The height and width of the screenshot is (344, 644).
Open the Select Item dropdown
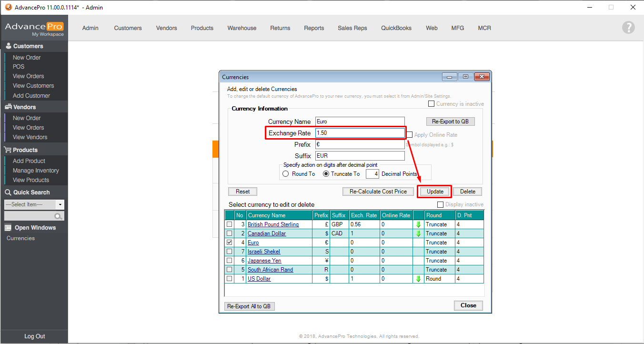(x=60, y=204)
